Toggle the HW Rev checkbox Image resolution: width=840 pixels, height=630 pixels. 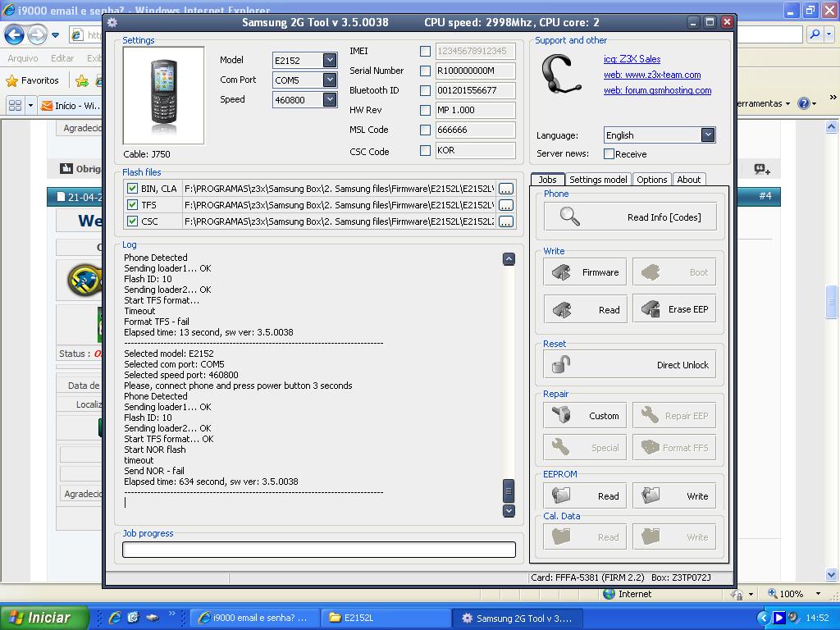coord(426,111)
